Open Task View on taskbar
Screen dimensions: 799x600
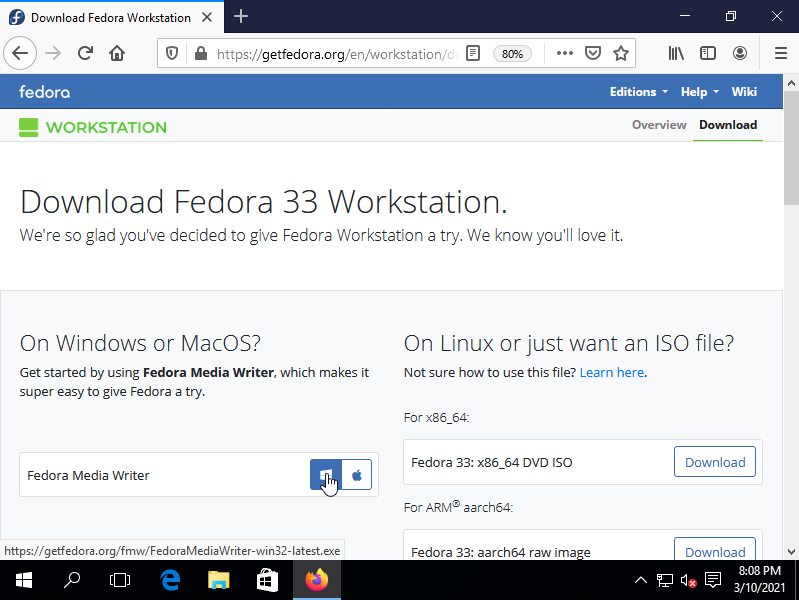[120, 580]
